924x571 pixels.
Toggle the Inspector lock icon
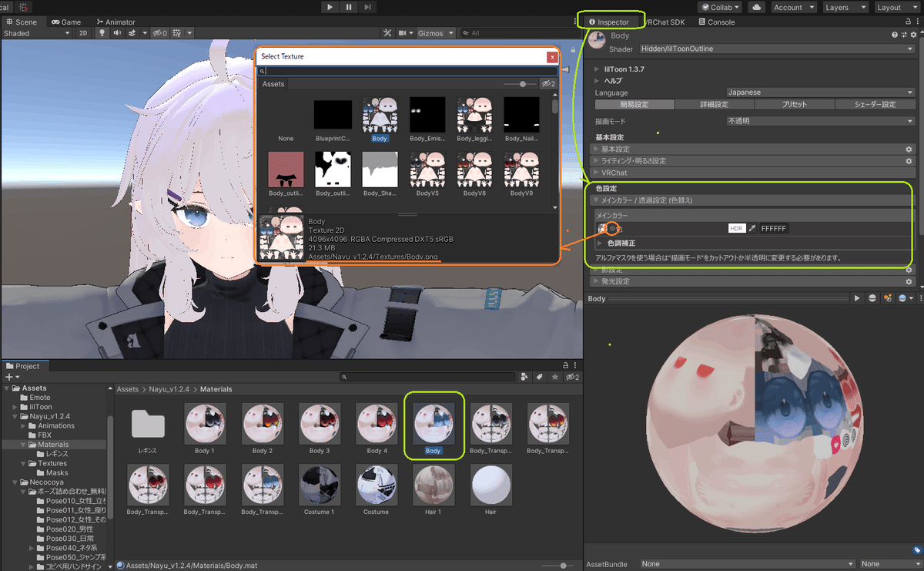pos(908,22)
